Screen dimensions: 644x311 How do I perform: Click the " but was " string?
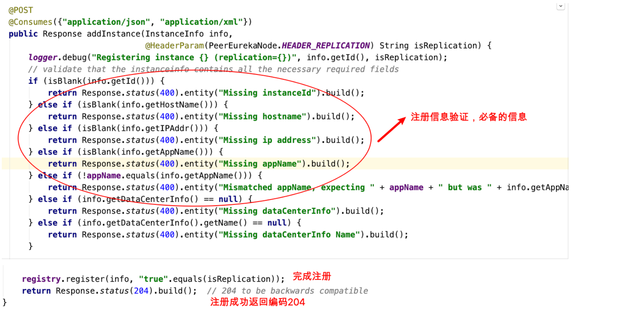465,187
